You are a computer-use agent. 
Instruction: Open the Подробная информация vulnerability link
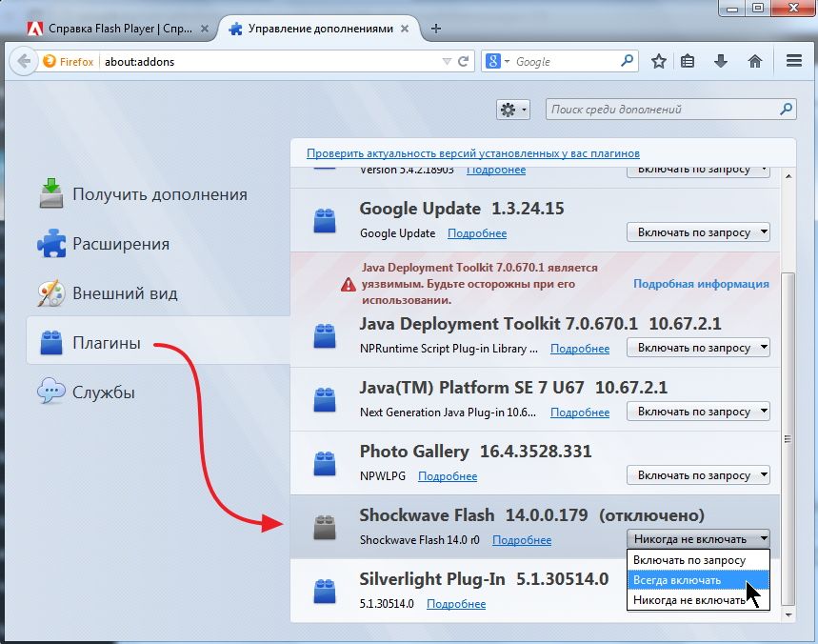[701, 283]
